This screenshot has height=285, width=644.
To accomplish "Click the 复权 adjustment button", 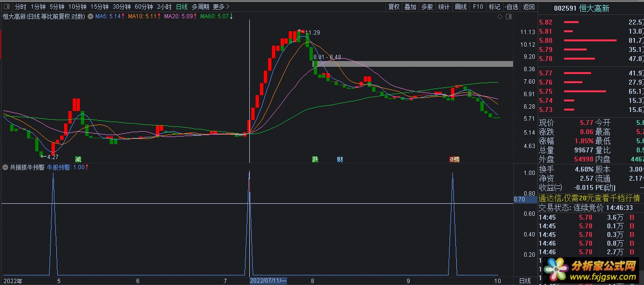I will tap(394, 7).
